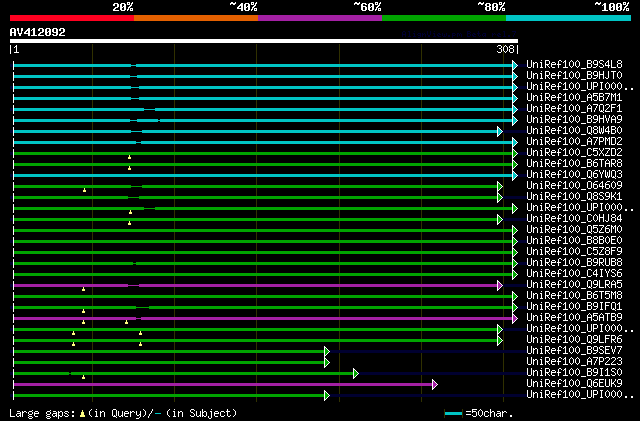Click the yellow query-gap marker under C0HJ84 row

click(x=129, y=223)
